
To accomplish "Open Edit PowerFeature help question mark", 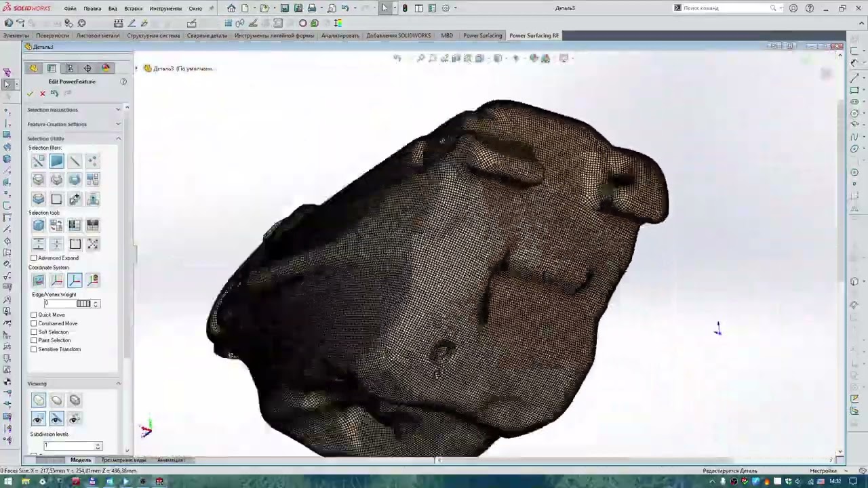I will coord(123,81).
